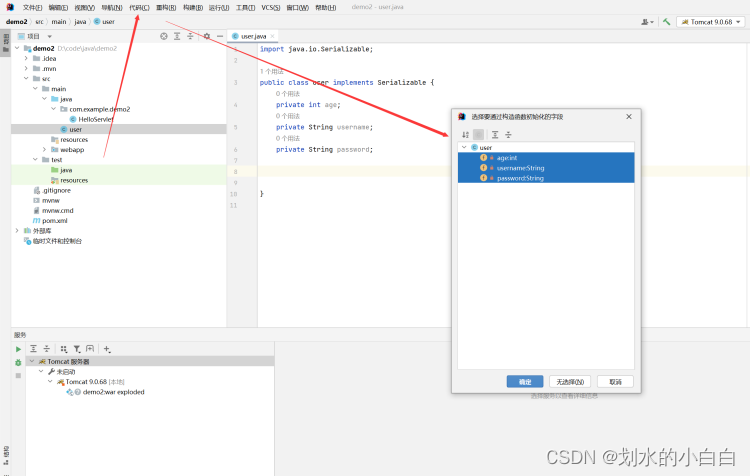Expand the .mvn folder

coord(26,68)
